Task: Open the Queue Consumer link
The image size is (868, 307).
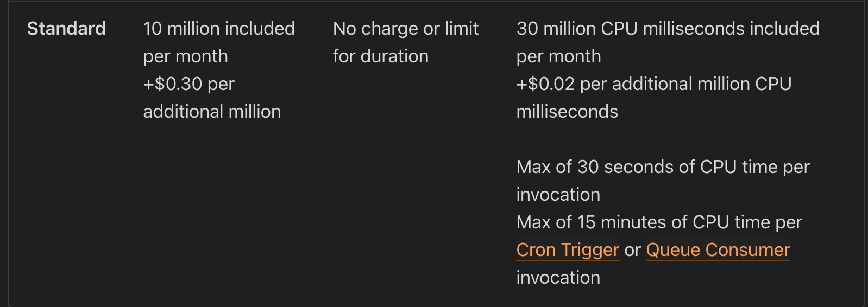Action: click(x=718, y=250)
